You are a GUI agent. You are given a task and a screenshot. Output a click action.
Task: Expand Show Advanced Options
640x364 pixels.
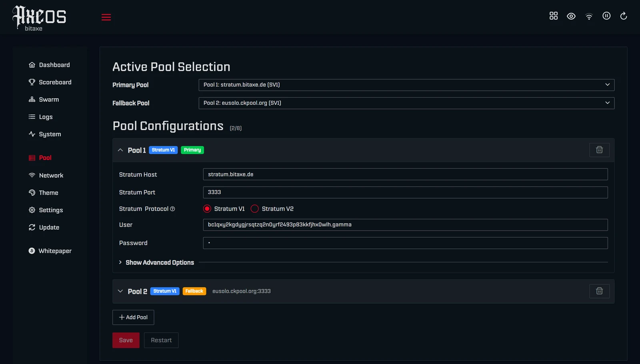(x=156, y=263)
